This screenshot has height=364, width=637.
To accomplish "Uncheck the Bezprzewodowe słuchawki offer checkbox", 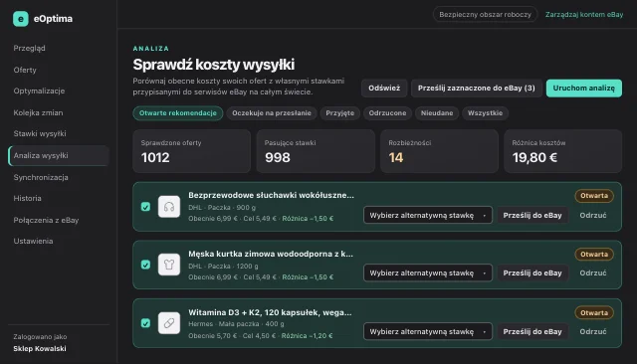I will [x=145, y=207].
